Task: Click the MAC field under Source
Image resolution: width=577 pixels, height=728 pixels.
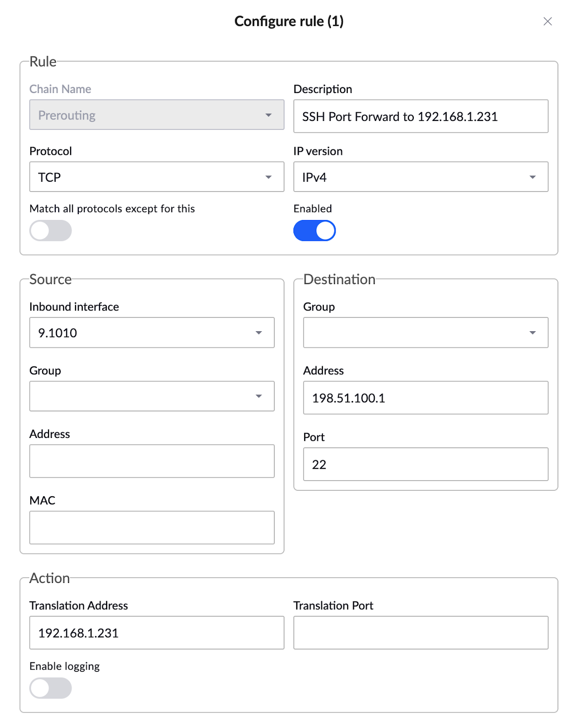Action: tap(152, 527)
